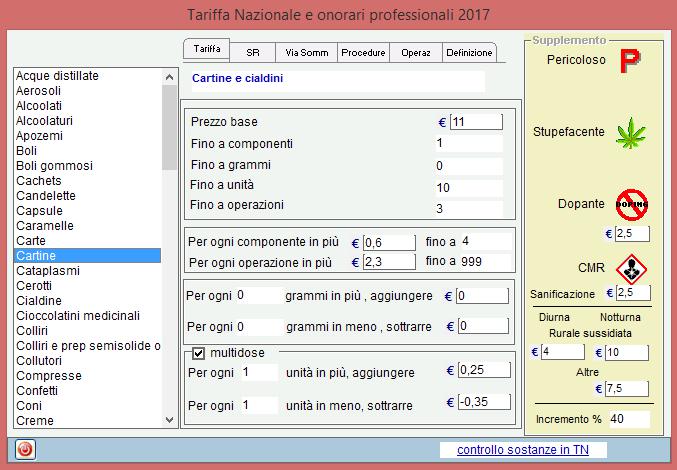
Task: Click Per ogni componente in più price field
Action: pyautogui.click(x=389, y=243)
